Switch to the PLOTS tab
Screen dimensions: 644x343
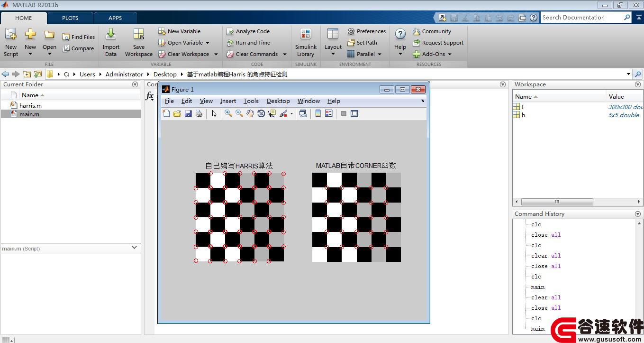70,18
